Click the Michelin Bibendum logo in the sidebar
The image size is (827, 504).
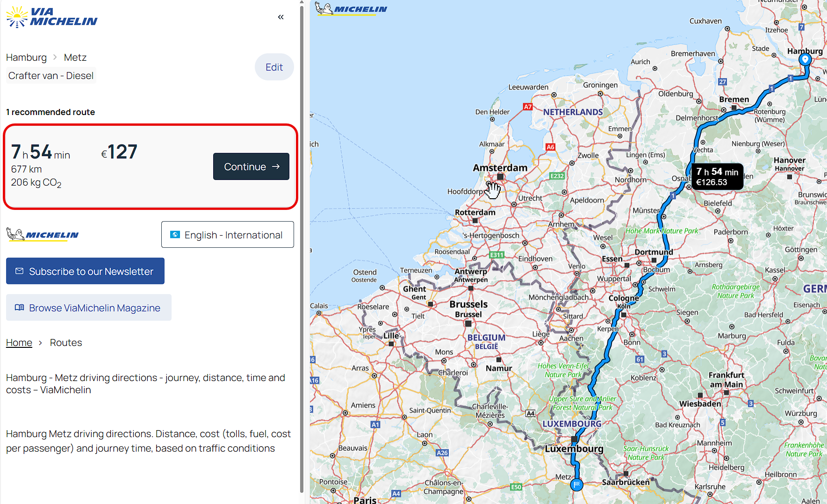(43, 234)
